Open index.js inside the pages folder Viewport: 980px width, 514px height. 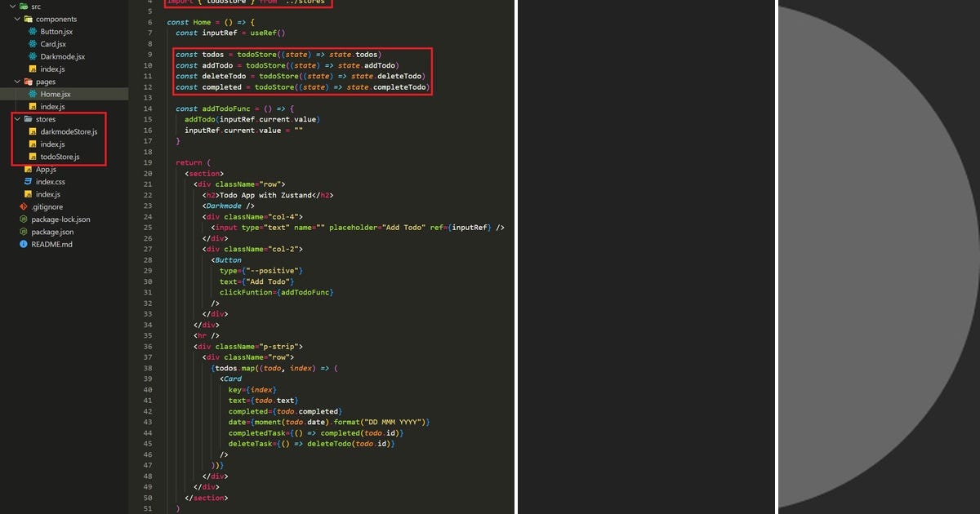pos(51,106)
